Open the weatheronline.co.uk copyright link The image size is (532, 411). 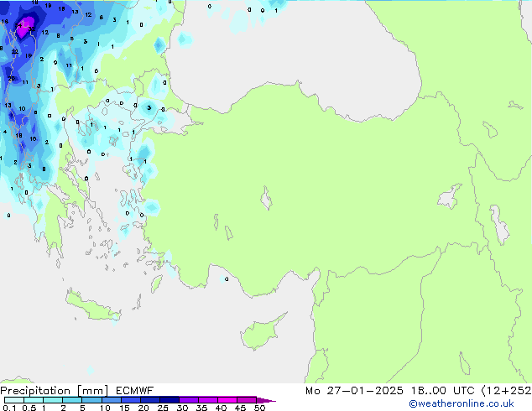tap(462, 403)
